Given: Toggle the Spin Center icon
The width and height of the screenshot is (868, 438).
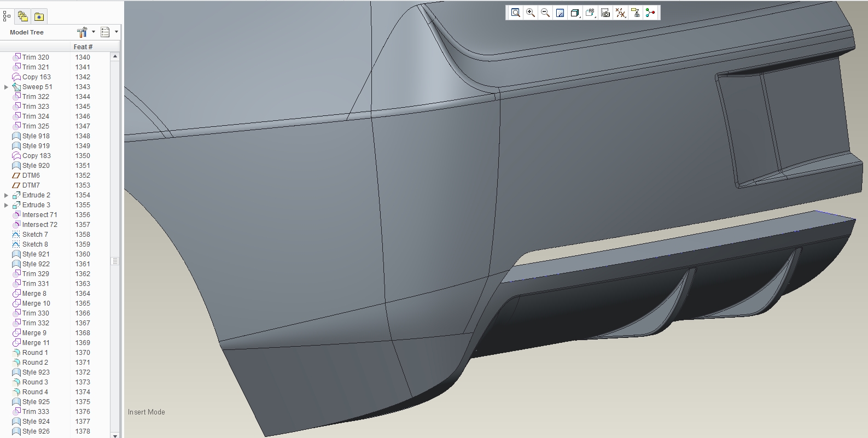Looking at the screenshot, I should [x=650, y=13].
